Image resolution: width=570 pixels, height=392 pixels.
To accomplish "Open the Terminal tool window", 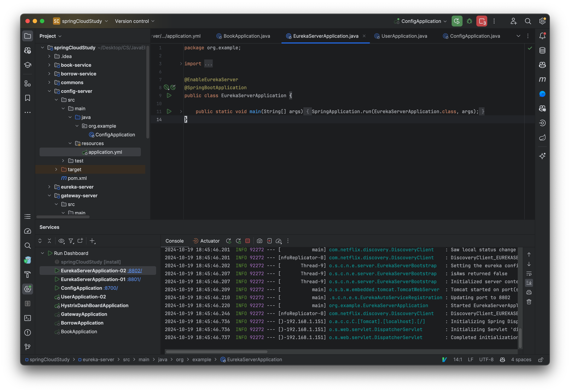I will pyautogui.click(x=28, y=318).
